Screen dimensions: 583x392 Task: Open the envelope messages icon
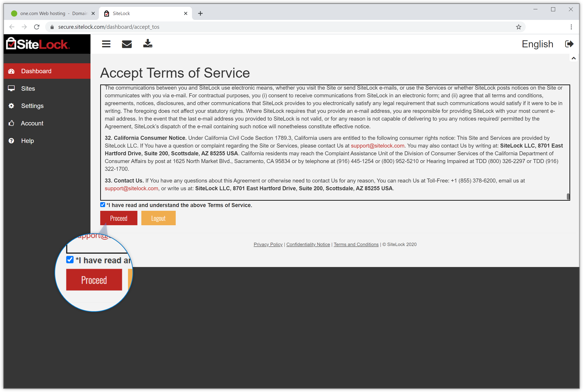point(127,44)
